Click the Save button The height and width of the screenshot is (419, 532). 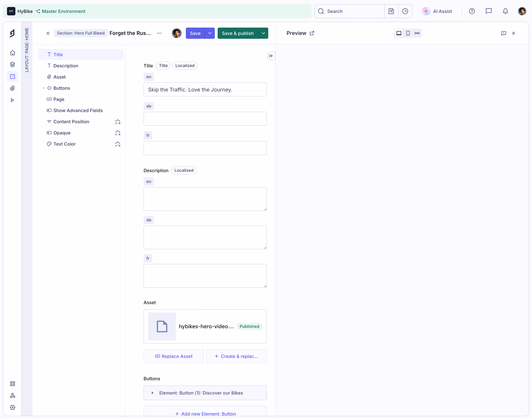pos(195,33)
